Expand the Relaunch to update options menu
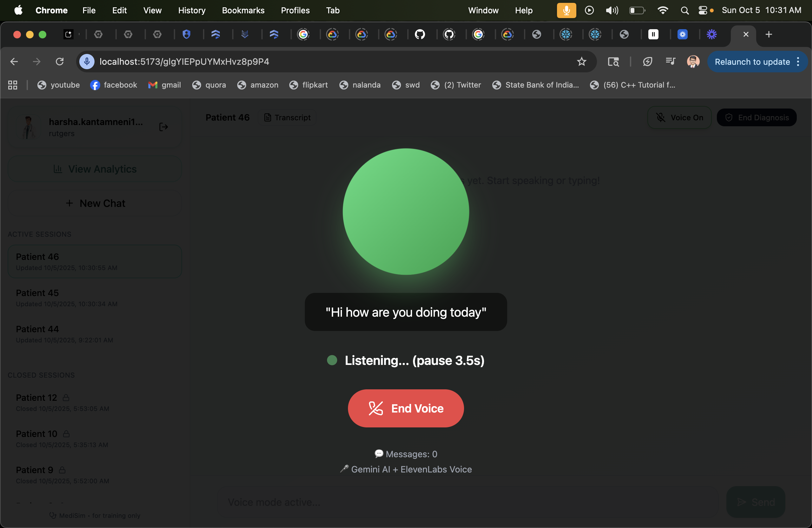This screenshot has height=528, width=812. coord(798,62)
